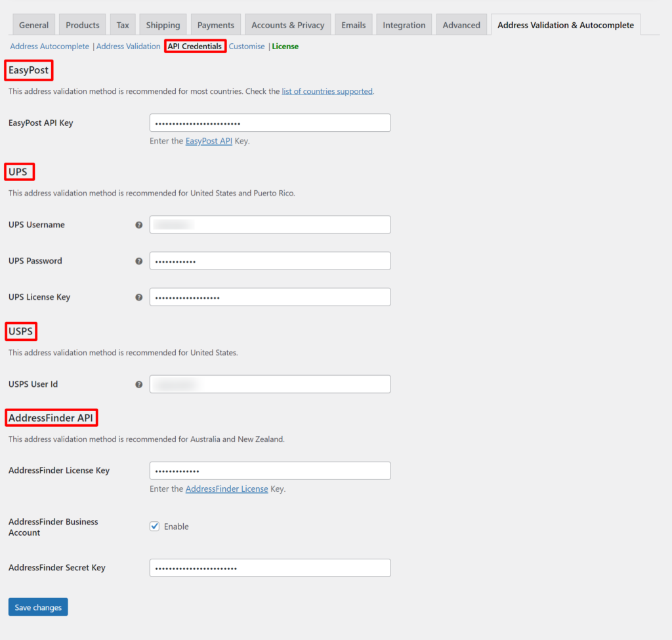This screenshot has width=672, height=640.
Task: Click the help icon next to UPS Password
Action: pyautogui.click(x=139, y=260)
